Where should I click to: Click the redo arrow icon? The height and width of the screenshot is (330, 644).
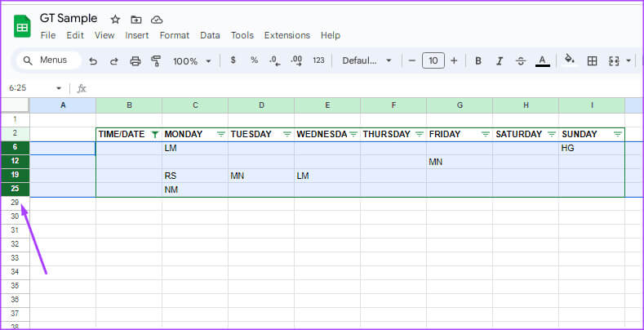(114, 60)
